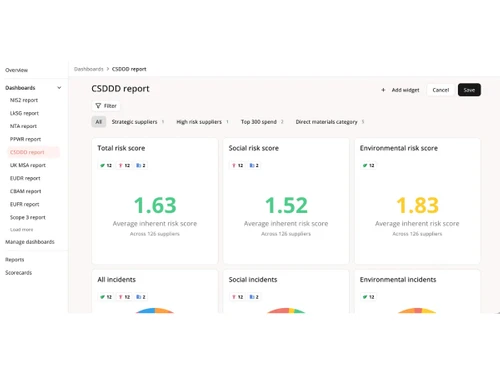Click Add widget label
The image size is (500, 375).
[405, 90]
